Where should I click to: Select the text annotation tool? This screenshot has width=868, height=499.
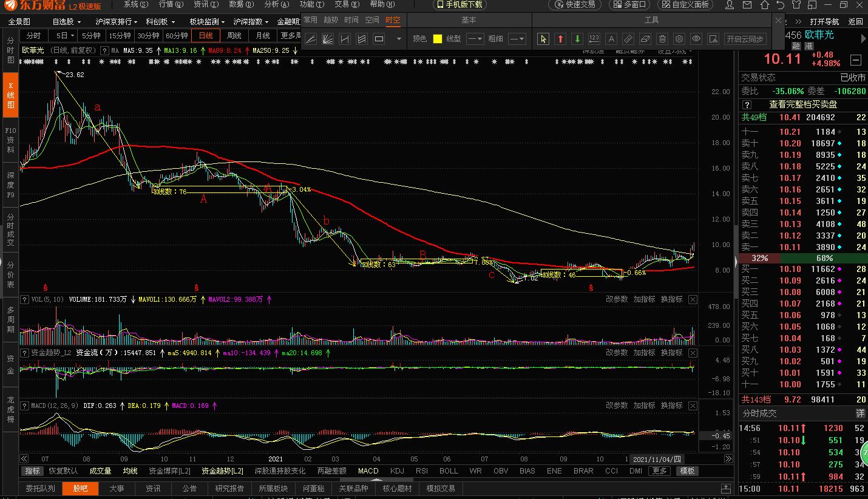point(611,39)
